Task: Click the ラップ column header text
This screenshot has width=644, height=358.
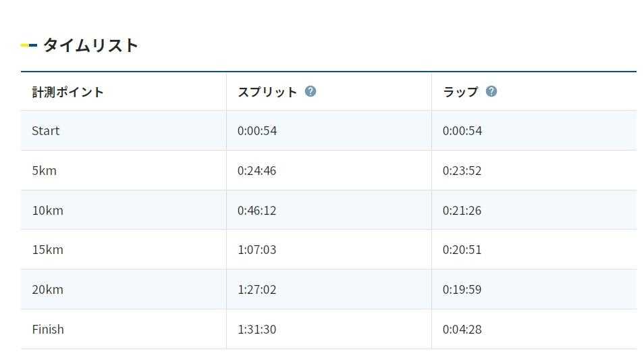Action: click(x=460, y=92)
